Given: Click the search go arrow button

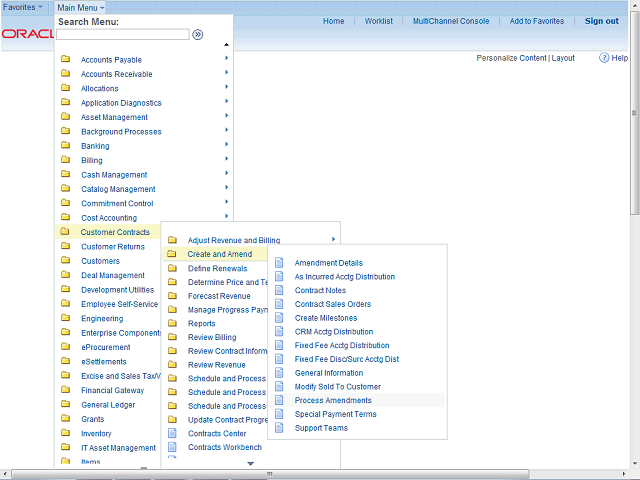Looking at the screenshot, I should (x=198, y=34).
